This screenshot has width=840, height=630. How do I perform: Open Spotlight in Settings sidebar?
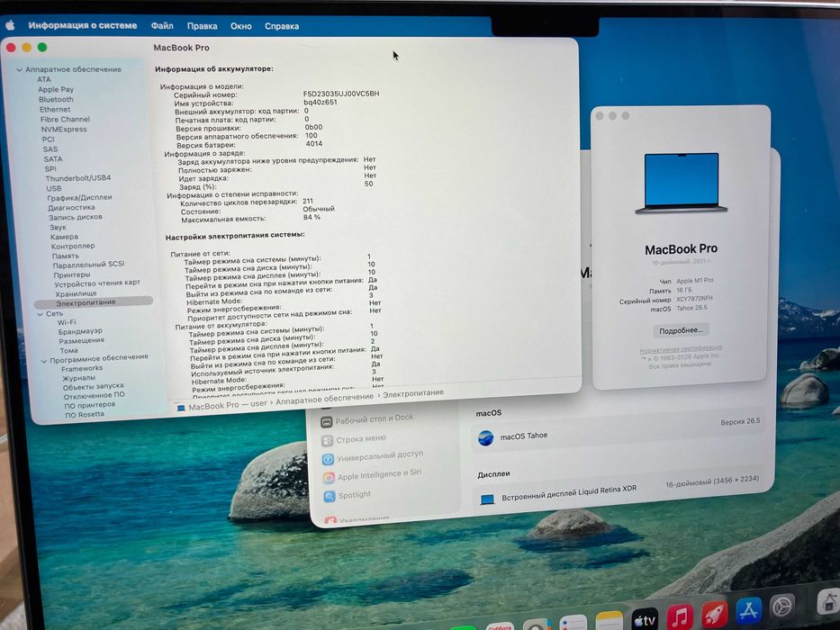coord(348,496)
